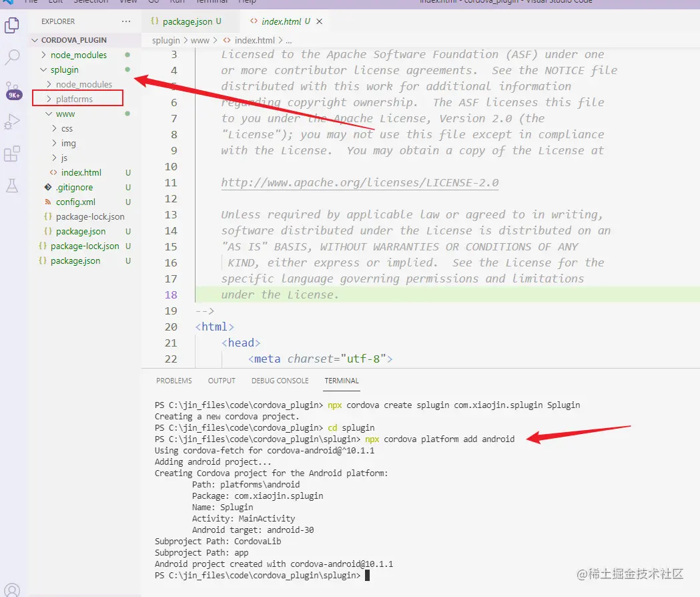Open config.xml in the explorer
Screen dimensions: 700x597
coord(75,202)
